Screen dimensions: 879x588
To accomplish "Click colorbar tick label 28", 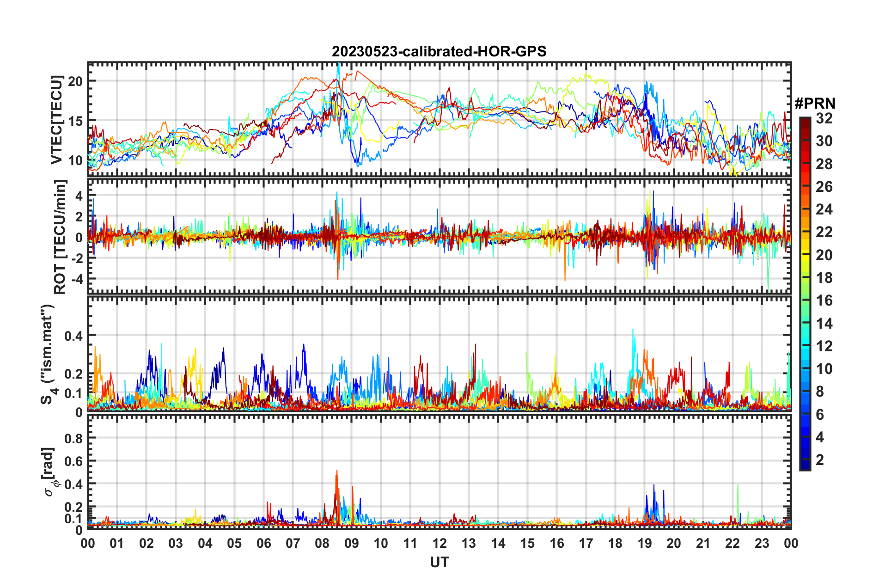I will pyautogui.click(x=824, y=164).
